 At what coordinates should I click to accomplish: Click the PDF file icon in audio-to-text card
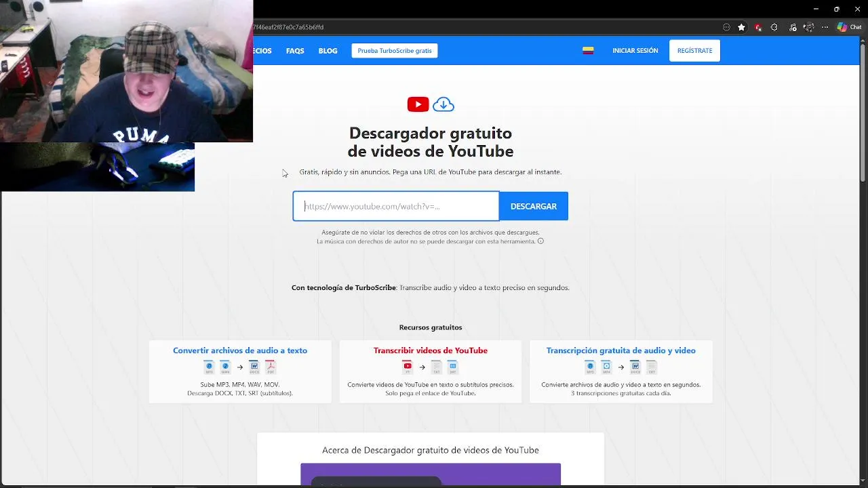(271, 367)
